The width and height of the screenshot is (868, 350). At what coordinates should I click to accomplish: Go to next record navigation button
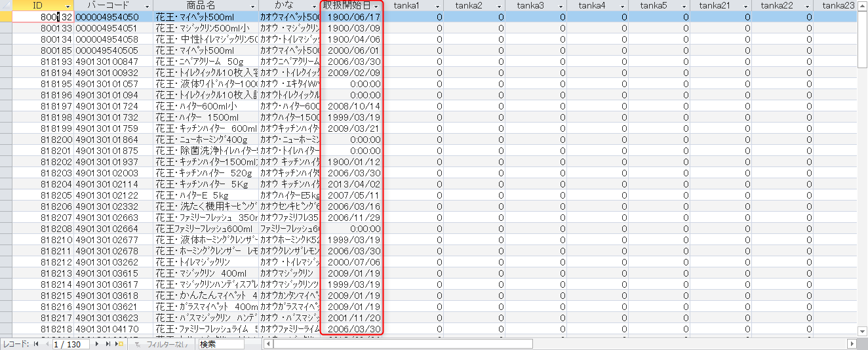98,344
